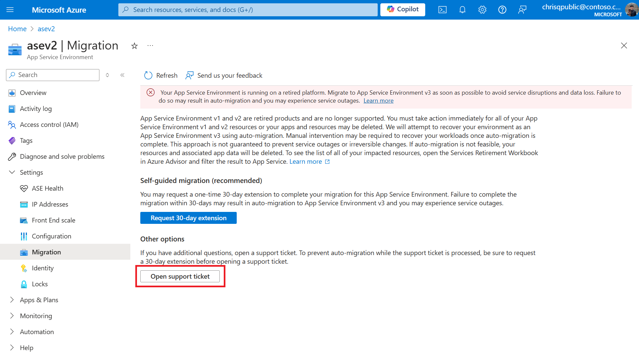Viewport: 639px width, 364px height.
Task: Click the IP Addresses settings icon
Action: pos(24,204)
